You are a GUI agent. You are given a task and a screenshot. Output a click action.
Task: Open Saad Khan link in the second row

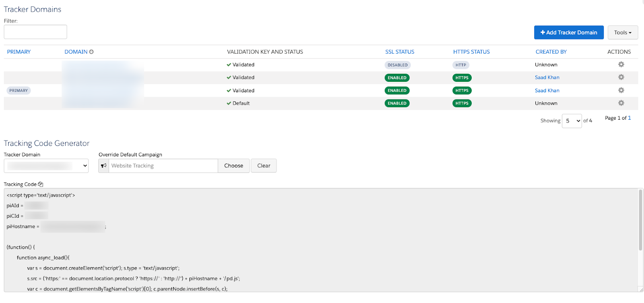tap(547, 77)
